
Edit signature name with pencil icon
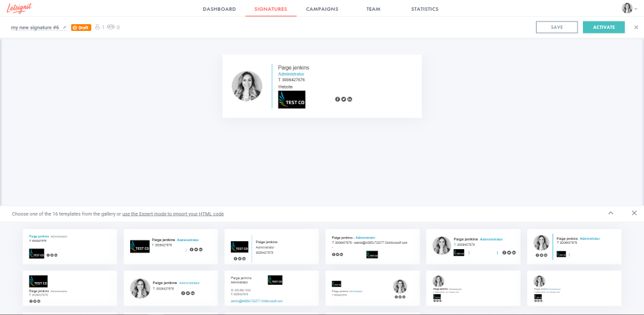coord(64,28)
